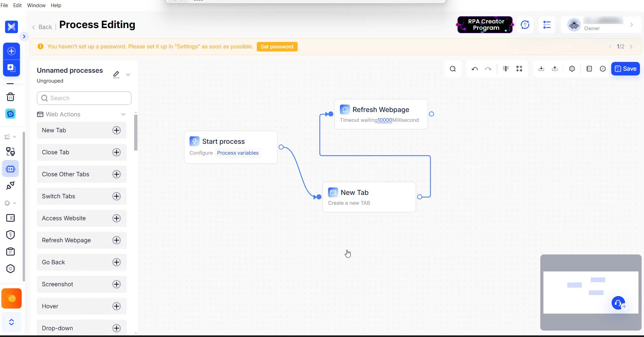The image size is (644, 337).
Task: Open the process settings gear in the toolbar
Action: click(572, 69)
